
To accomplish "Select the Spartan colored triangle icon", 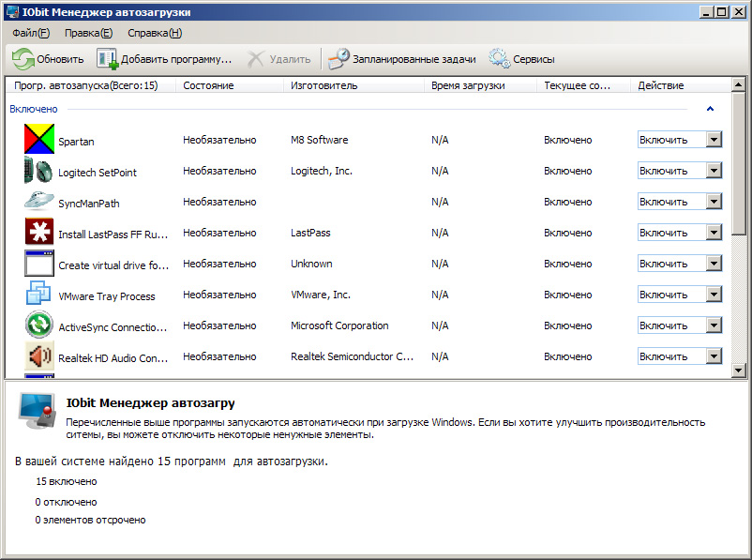I will (x=38, y=139).
